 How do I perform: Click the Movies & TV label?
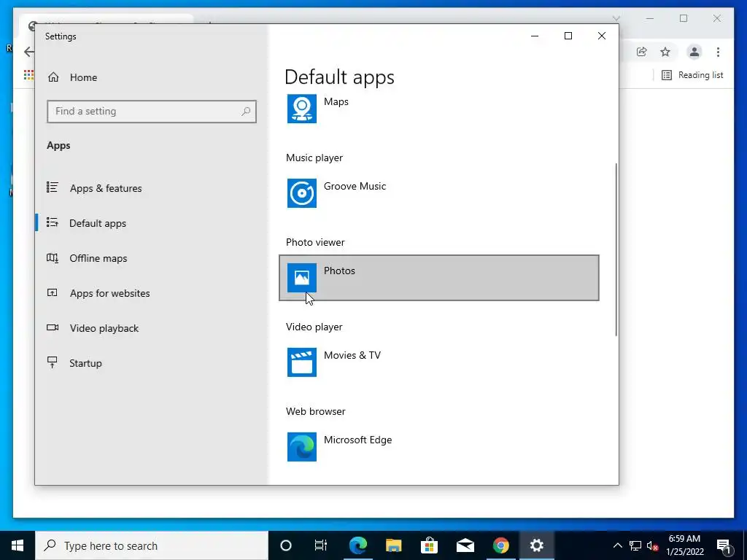pos(352,355)
